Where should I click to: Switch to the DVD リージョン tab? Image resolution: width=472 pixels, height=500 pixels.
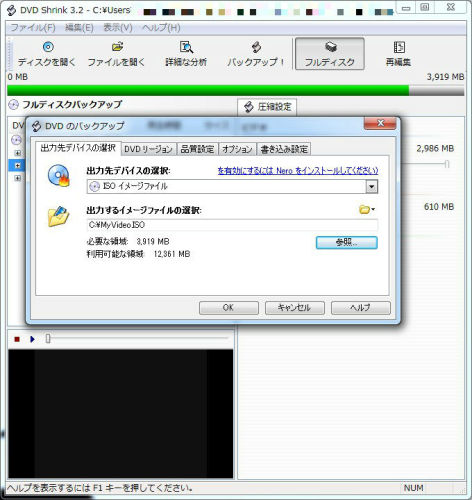coord(148,149)
